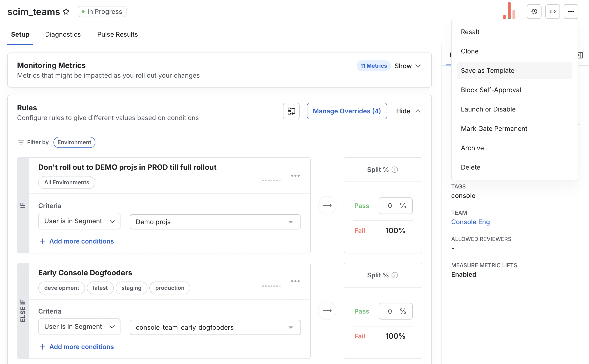Screen dimensions: 589x364
Task: Open options for DEMO projs rule
Action: [x=295, y=176]
